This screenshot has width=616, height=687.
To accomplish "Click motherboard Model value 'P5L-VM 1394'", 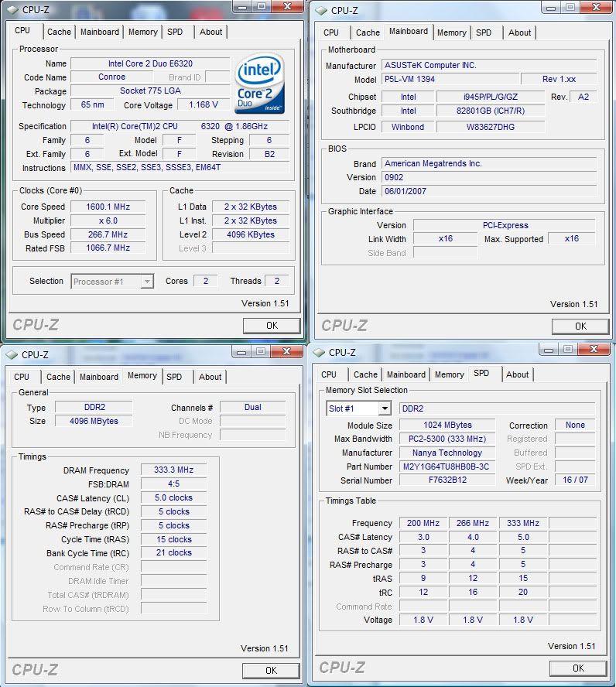I will tap(451, 80).
